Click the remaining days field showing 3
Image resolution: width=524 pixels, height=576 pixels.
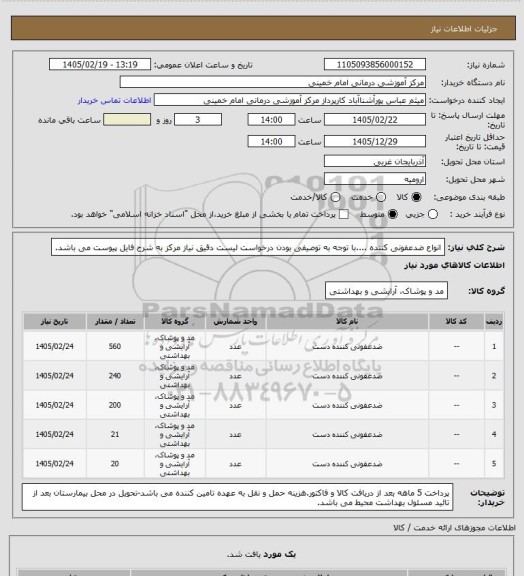[198, 120]
